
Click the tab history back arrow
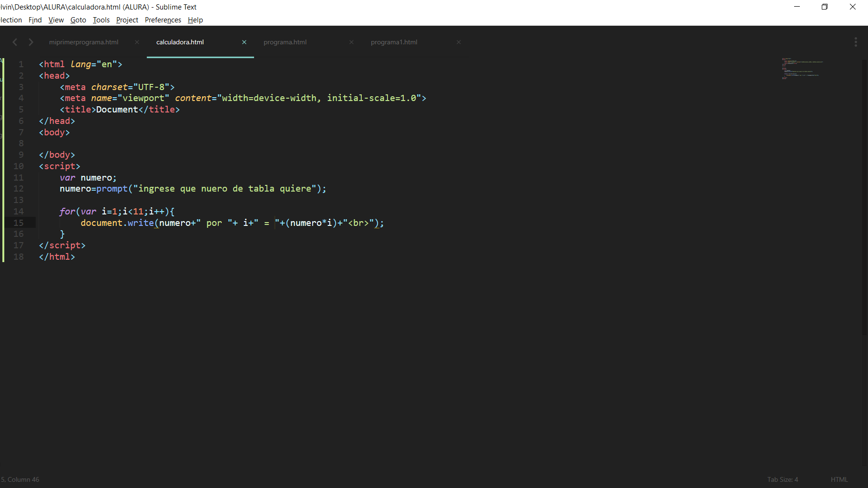pyautogui.click(x=15, y=42)
